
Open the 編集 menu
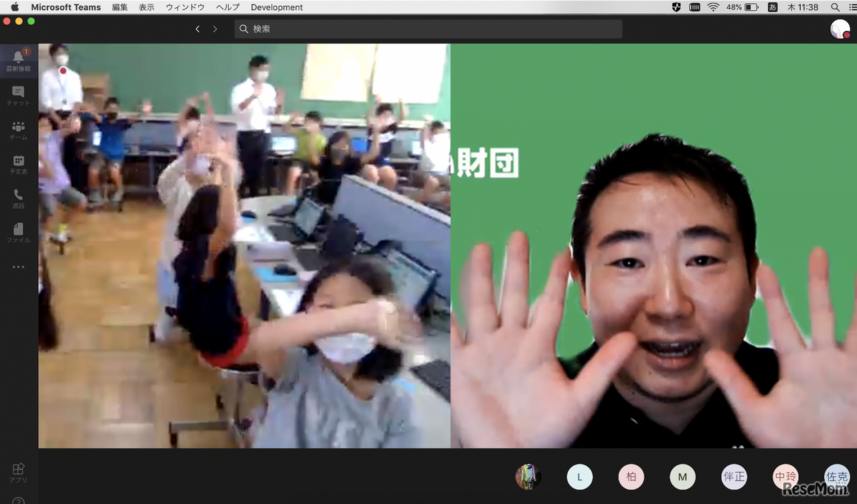[x=120, y=7]
